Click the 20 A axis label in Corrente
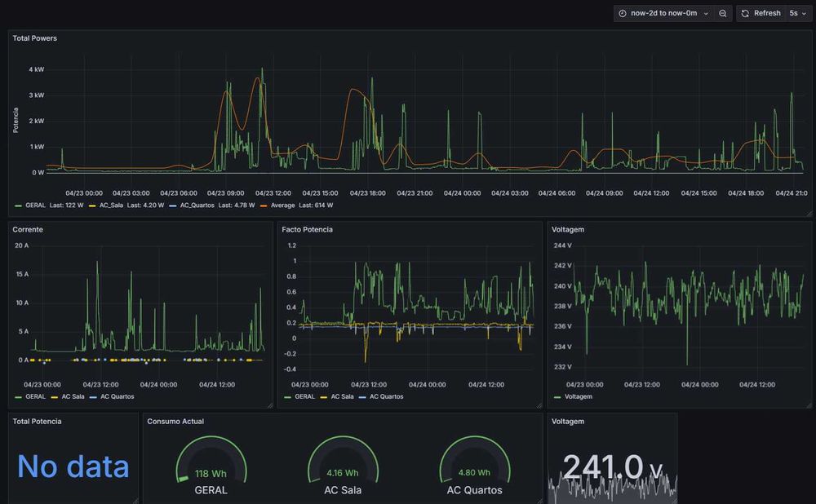Image resolution: width=816 pixels, height=504 pixels. [x=22, y=245]
